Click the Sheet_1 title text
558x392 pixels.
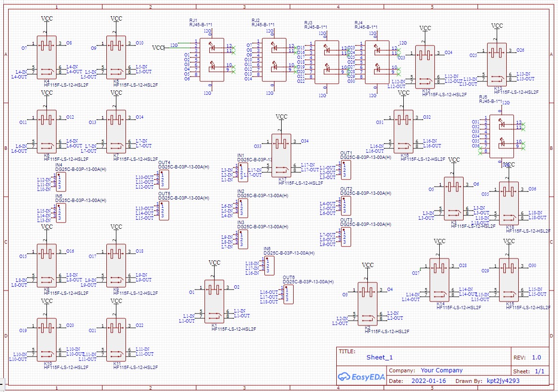point(380,358)
